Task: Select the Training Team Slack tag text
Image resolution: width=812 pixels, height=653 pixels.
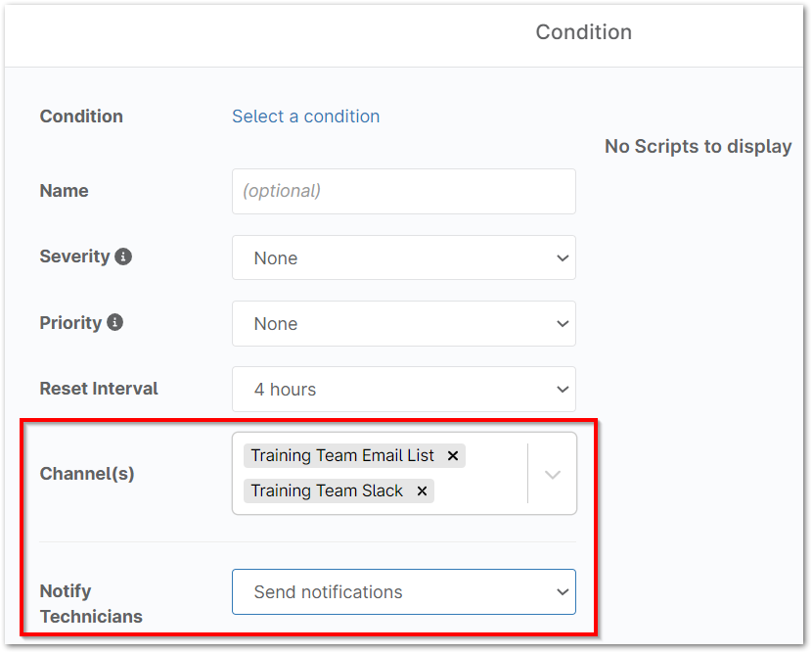Action: pyautogui.click(x=327, y=490)
